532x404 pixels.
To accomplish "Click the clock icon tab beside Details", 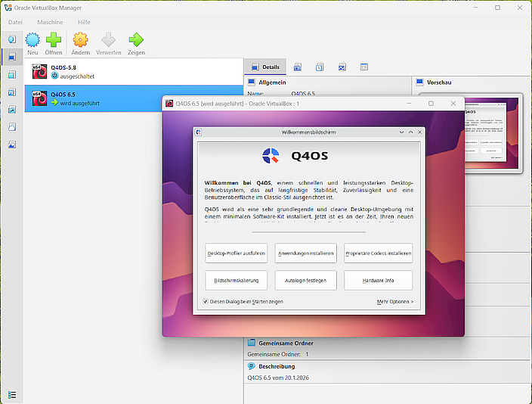I will [320, 67].
